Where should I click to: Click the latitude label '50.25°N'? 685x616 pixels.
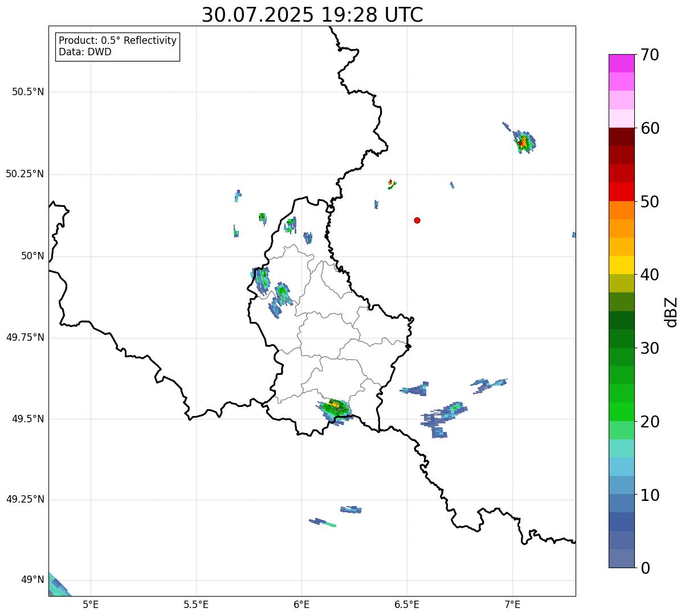pos(25,174)
